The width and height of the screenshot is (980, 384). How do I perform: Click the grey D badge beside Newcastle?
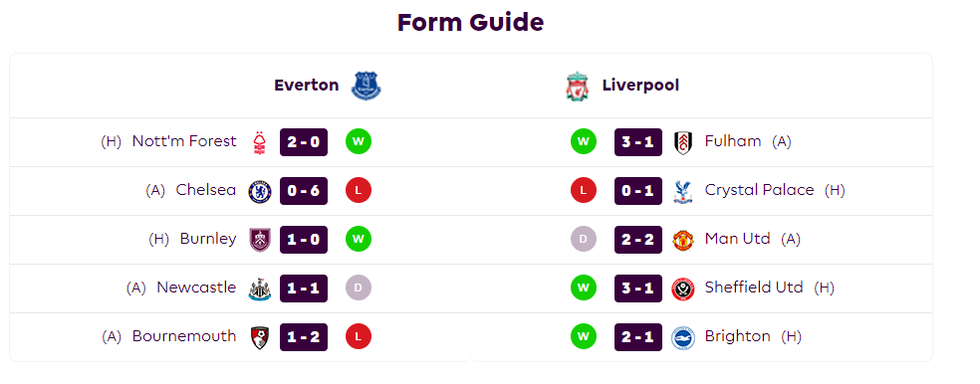[359, 288]
